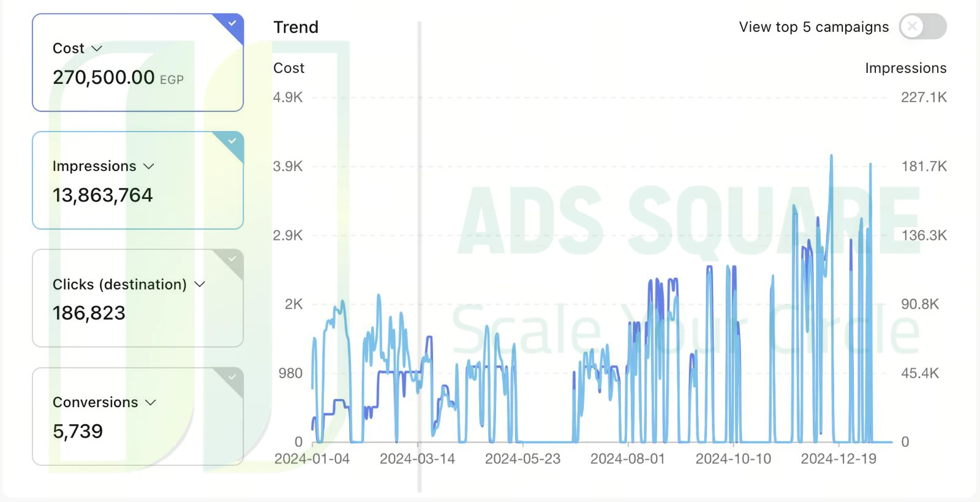Select the Conversions card value 5,739
The width and height of the screenshot is (980, 502).
coord(78,432)
